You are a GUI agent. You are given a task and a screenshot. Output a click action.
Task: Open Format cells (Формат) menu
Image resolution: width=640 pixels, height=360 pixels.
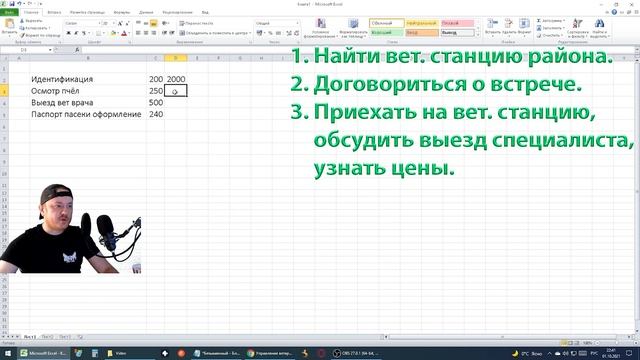(x=524, y=27)
